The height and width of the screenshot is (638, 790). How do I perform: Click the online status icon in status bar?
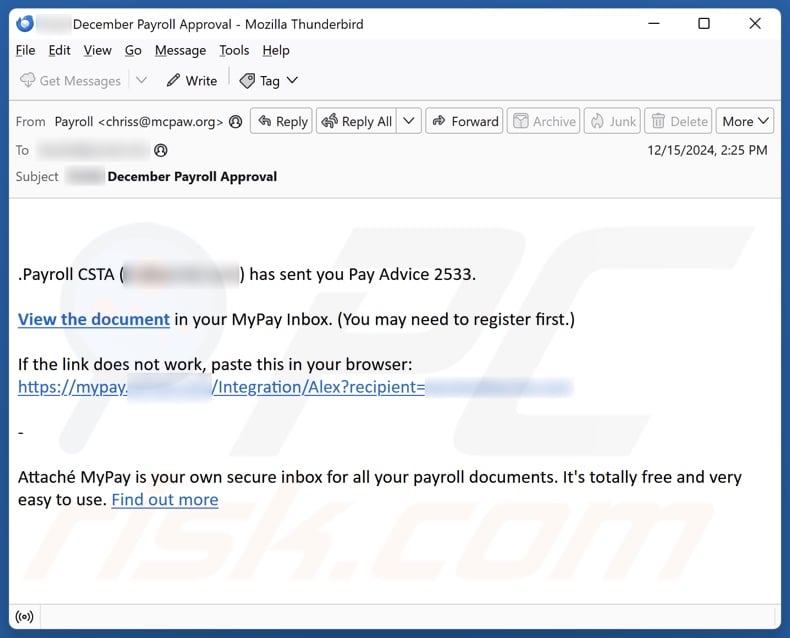(24, 616)
